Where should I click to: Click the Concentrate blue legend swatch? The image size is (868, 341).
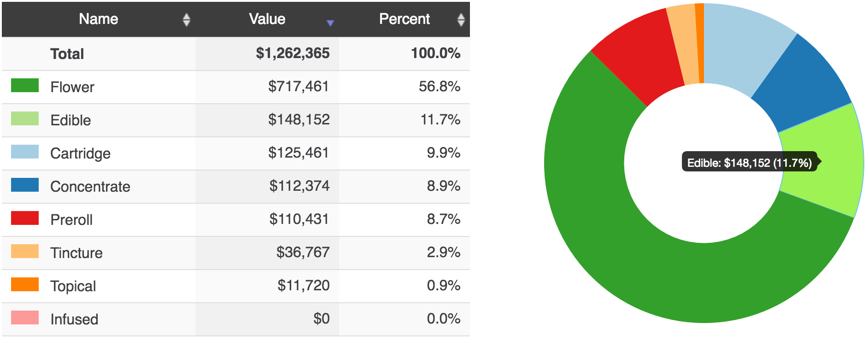pyautogui.click(x=25, y=185)
